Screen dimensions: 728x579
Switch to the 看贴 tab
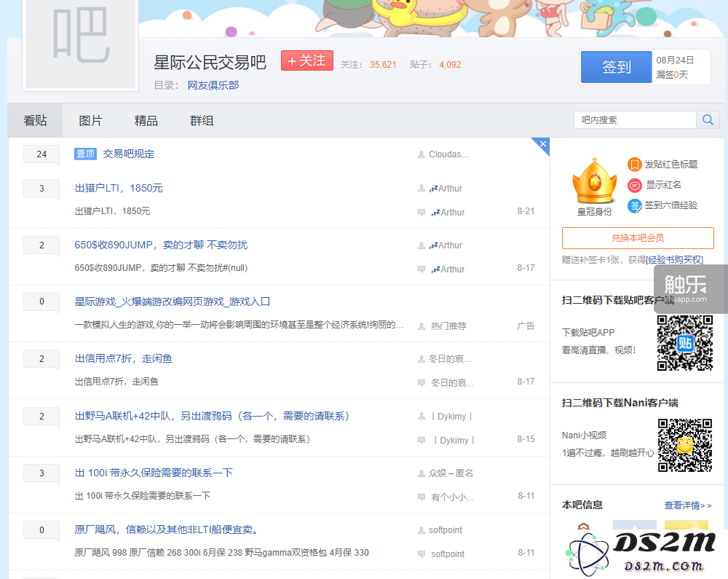click(35, 121)
